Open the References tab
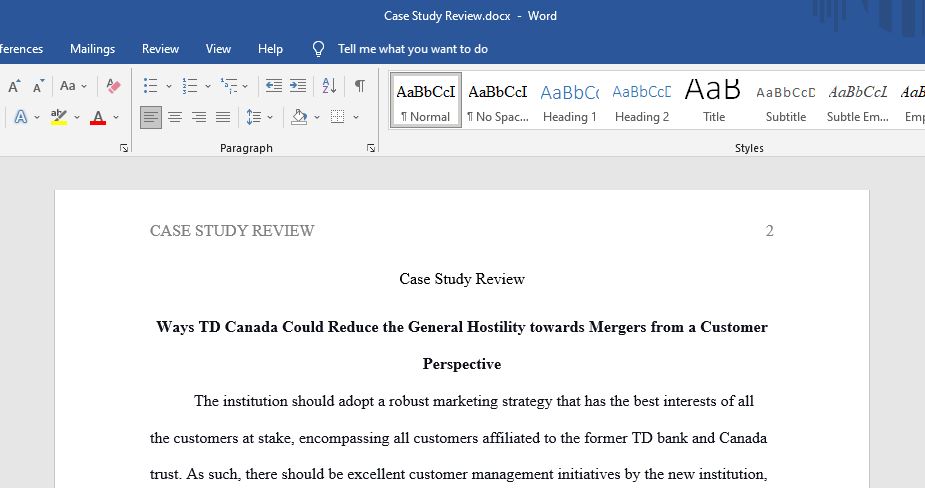Screen dimensions: 925x488 [21, 49]
